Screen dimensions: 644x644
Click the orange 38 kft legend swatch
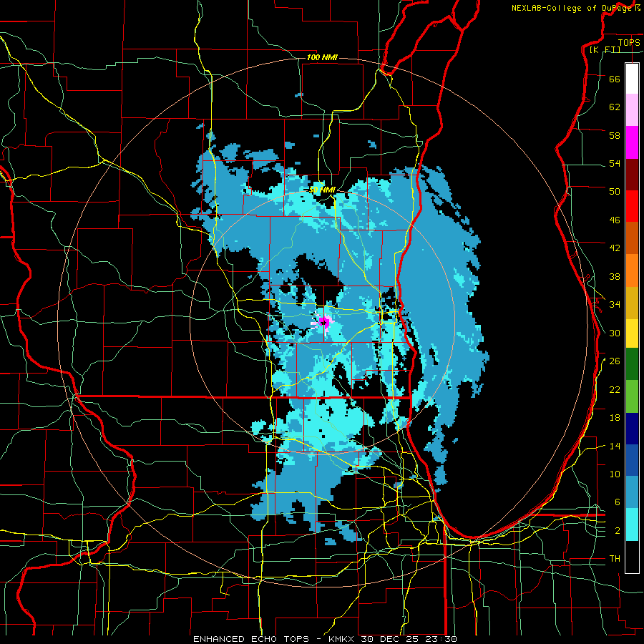click(x=632, y=270)
